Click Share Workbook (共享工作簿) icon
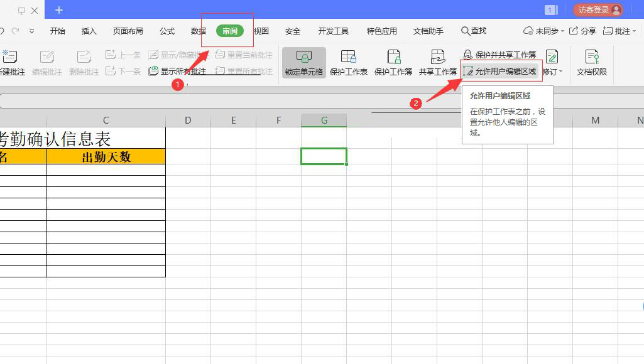This screenshot has width=644, height=364. (x=438, y=56)
